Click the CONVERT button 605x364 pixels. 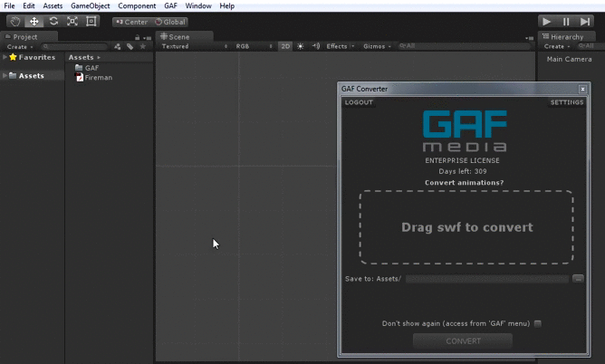[463, 341]
